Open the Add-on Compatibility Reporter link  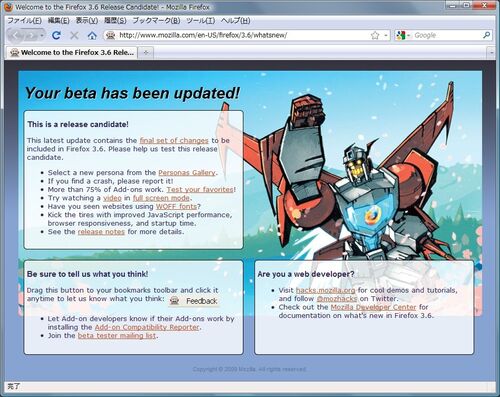[x=147, y=327]
